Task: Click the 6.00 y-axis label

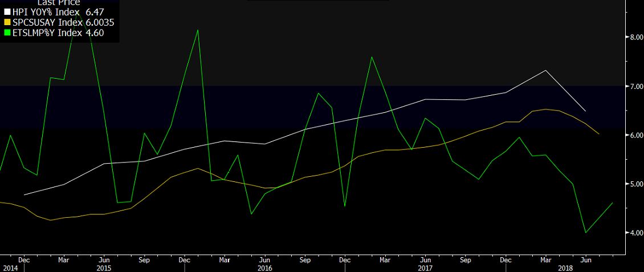Action: tap(636, 135)
